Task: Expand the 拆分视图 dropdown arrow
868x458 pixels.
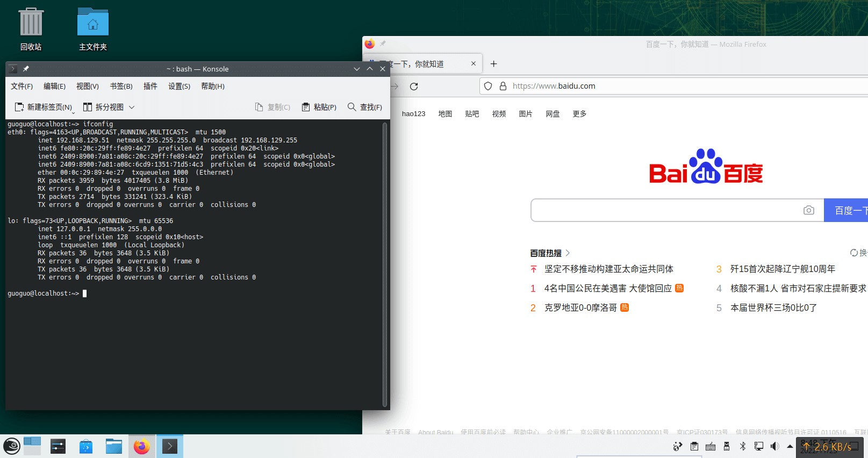Action: click(132, 107)
